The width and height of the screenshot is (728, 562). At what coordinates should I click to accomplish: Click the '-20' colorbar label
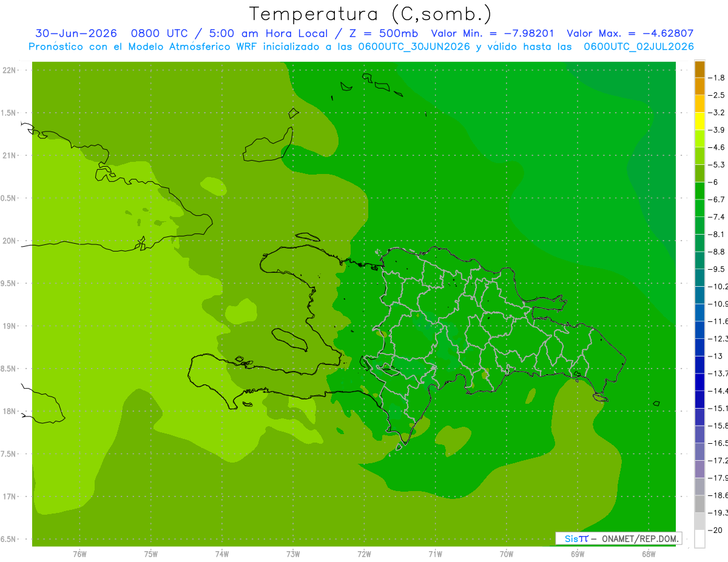[715, 530]
